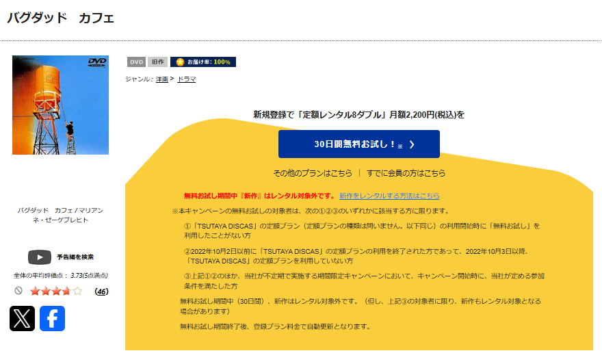Click the バグダッド カフェ DVD cover image
602x364 pixels.
click(61, 105)
